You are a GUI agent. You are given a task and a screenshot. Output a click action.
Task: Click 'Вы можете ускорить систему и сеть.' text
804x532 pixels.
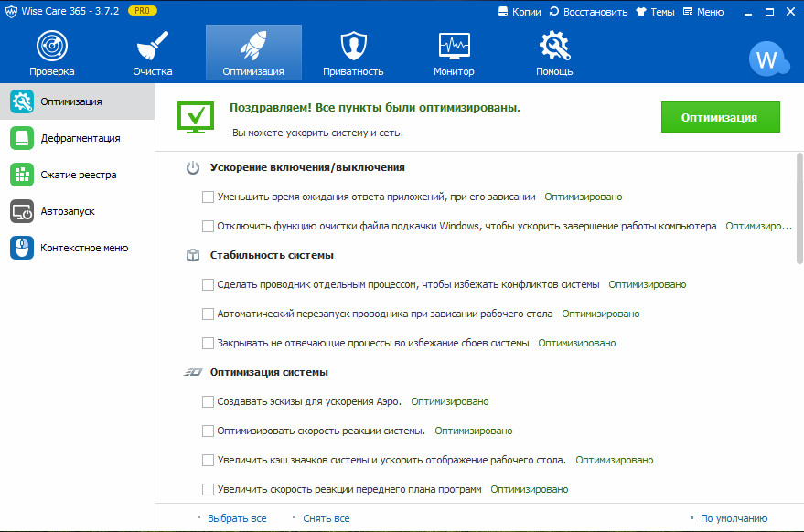click(318, 133)
